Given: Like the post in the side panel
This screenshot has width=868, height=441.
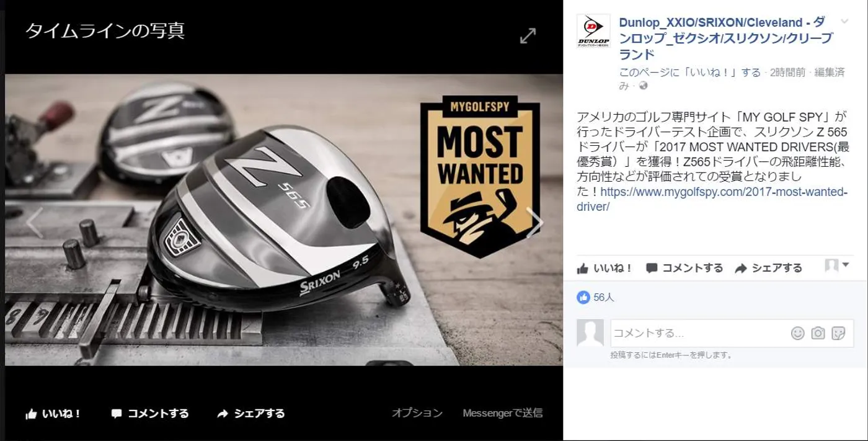Looking at the screenshot, I should click(604, 268).
